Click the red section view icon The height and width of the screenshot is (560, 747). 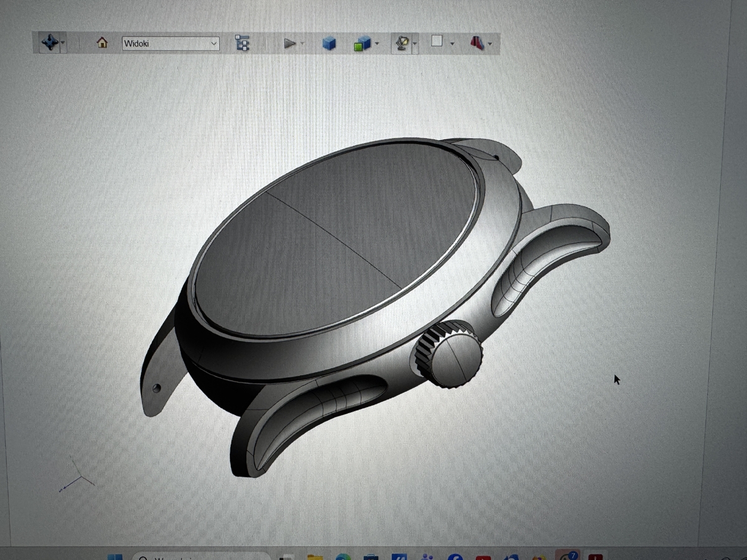[x=477, y=43]
